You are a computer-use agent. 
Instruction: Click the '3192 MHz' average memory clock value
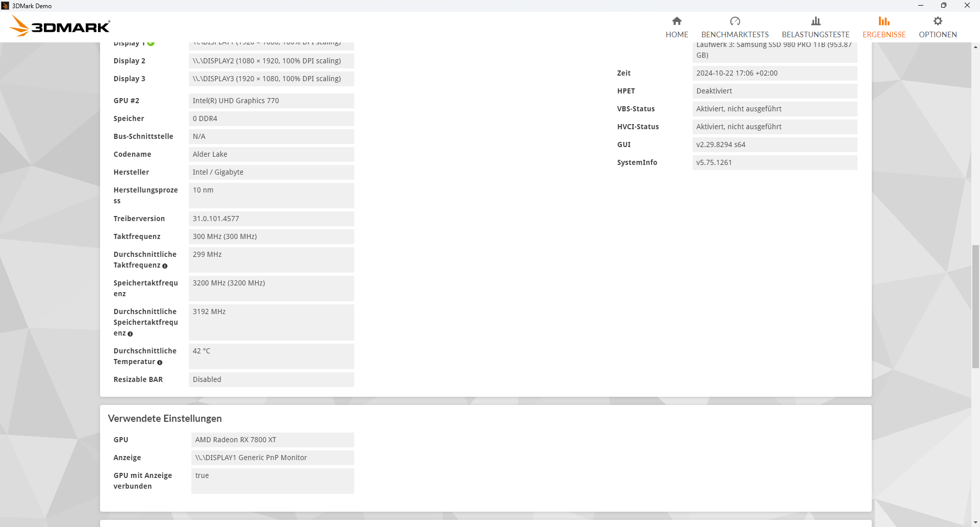(272, 322)
